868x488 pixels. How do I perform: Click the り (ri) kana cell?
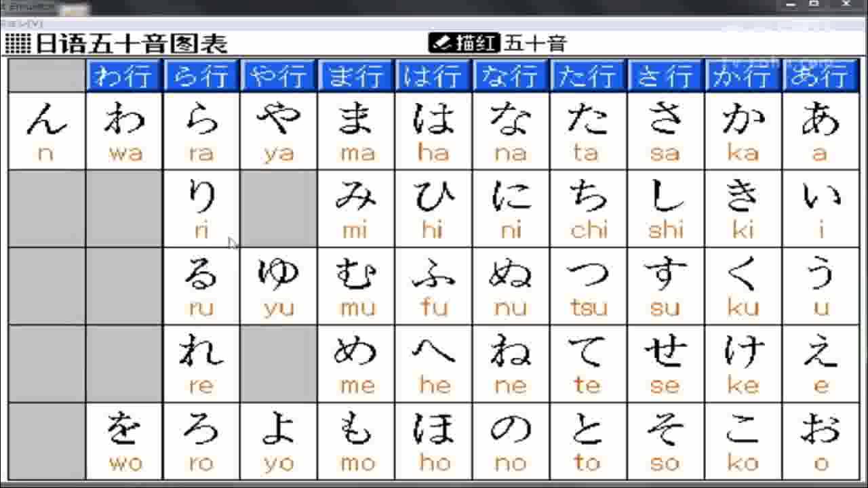tap(201, 209)
